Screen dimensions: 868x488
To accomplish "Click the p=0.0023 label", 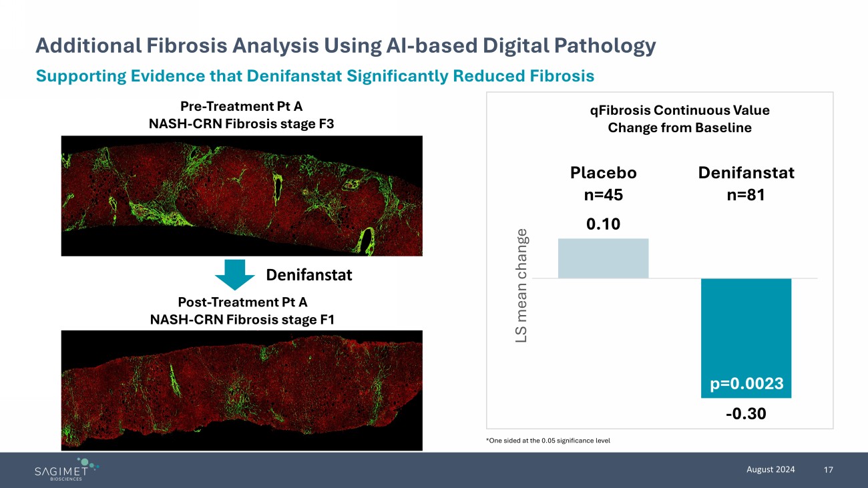I will 746,384.
